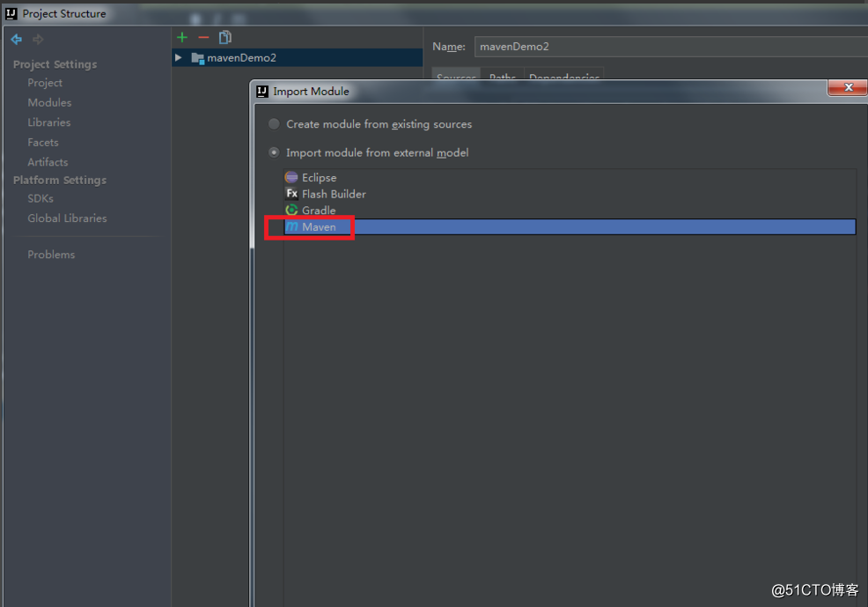The image size is (868, 607).
Task: Click the Eclipse model icon
Action: tap(291, 177)
